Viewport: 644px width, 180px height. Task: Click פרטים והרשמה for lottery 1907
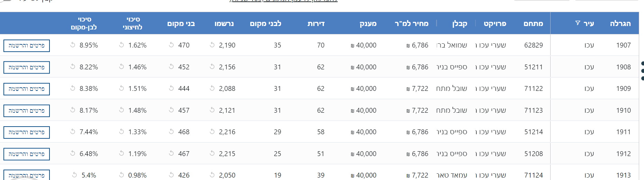[x=27, y=45]
